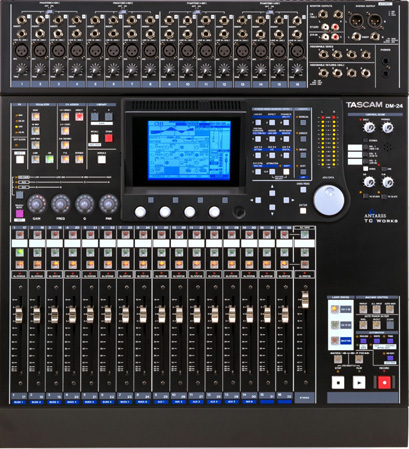Tap the AUTO MON machine control key
This screenshot has height=449, width=409.
point(390,309)
